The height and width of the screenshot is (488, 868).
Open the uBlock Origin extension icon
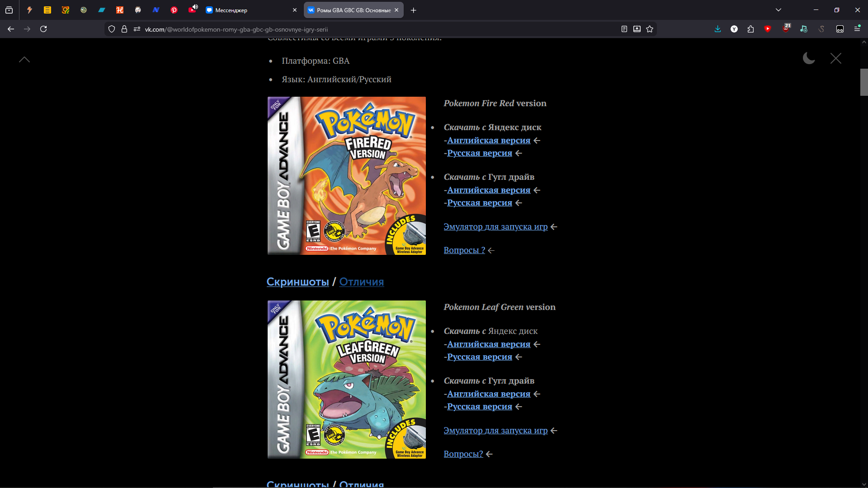(x=786, y=29)
